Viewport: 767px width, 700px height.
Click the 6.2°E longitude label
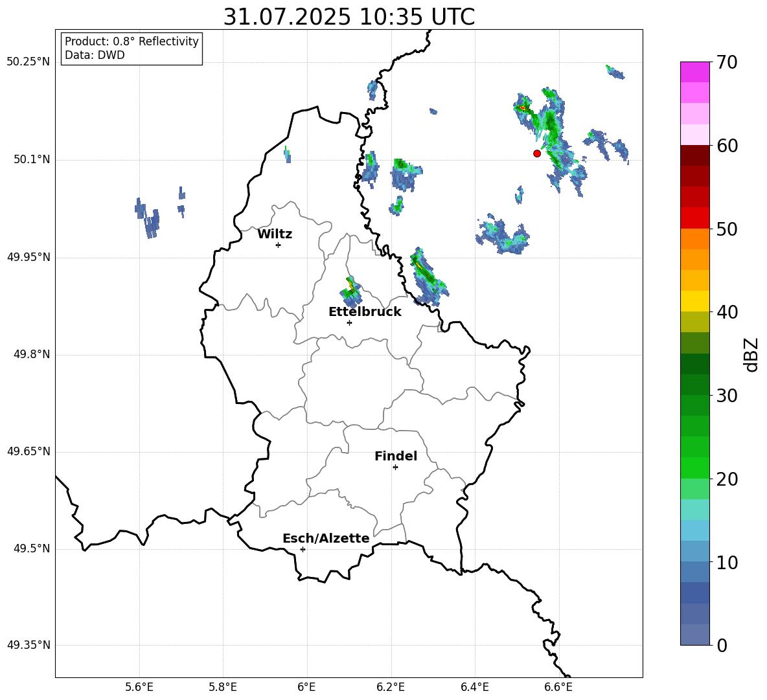pos(391,687)
